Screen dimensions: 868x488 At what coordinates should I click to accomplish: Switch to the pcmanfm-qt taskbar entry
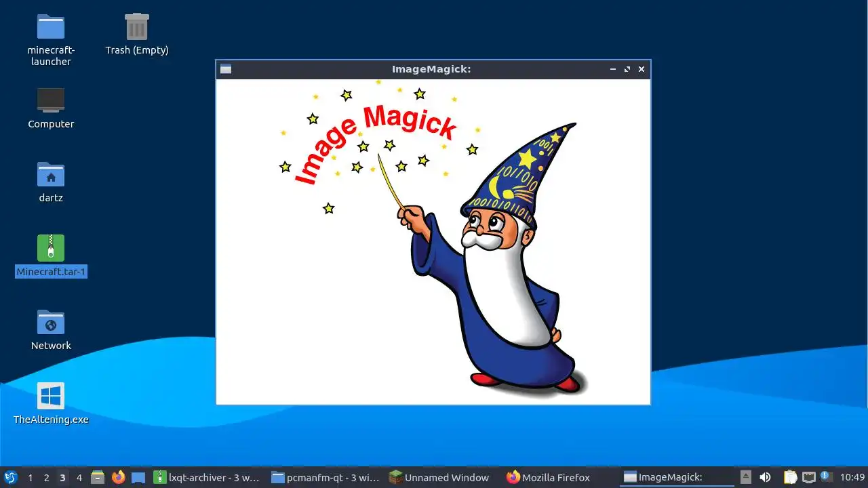pyautogui.click(x=325, y=478)
